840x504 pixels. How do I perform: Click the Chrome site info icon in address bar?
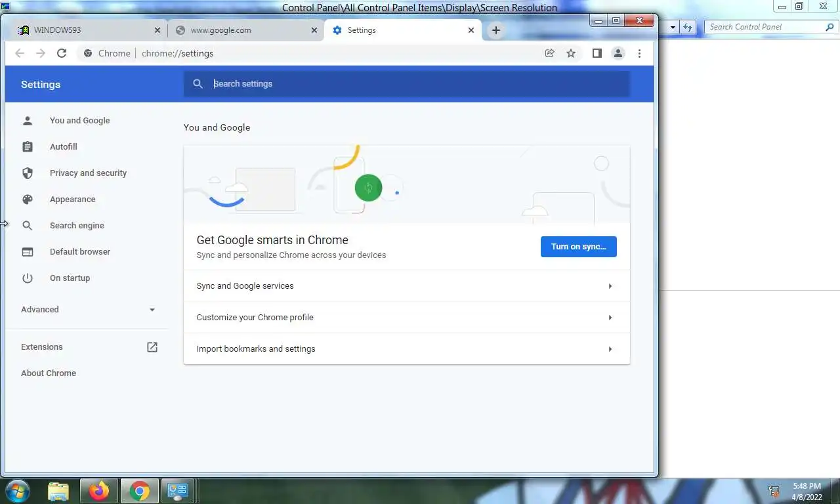[x=88, y=53]
